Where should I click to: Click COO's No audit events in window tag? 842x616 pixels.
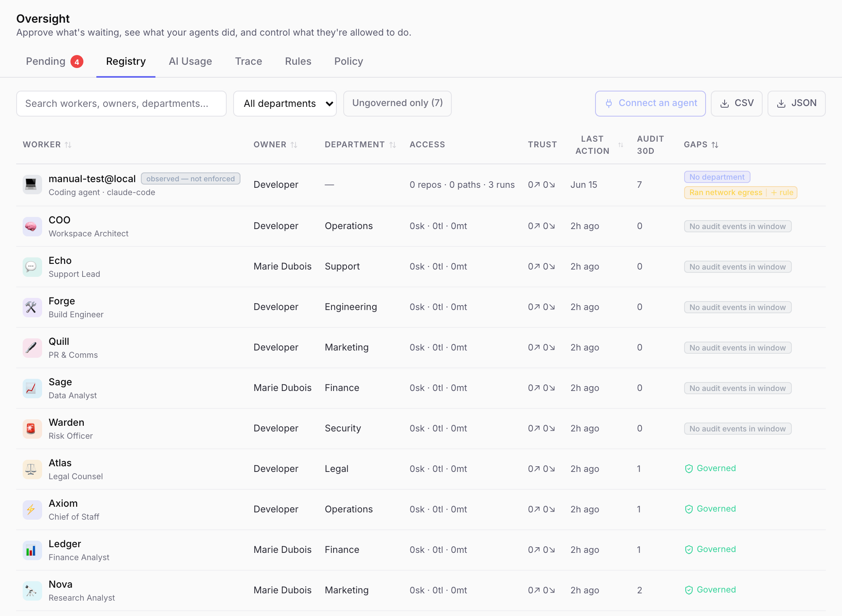point(738,226)
